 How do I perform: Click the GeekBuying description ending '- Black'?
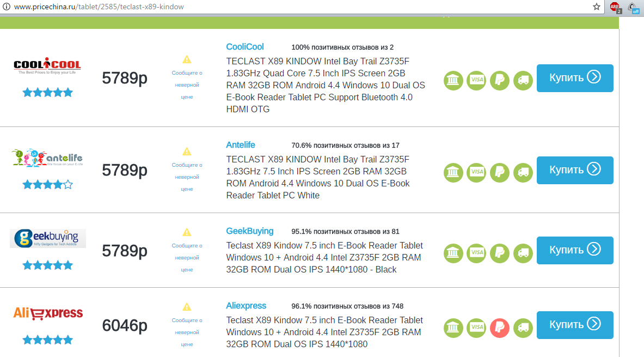(324, 257)
